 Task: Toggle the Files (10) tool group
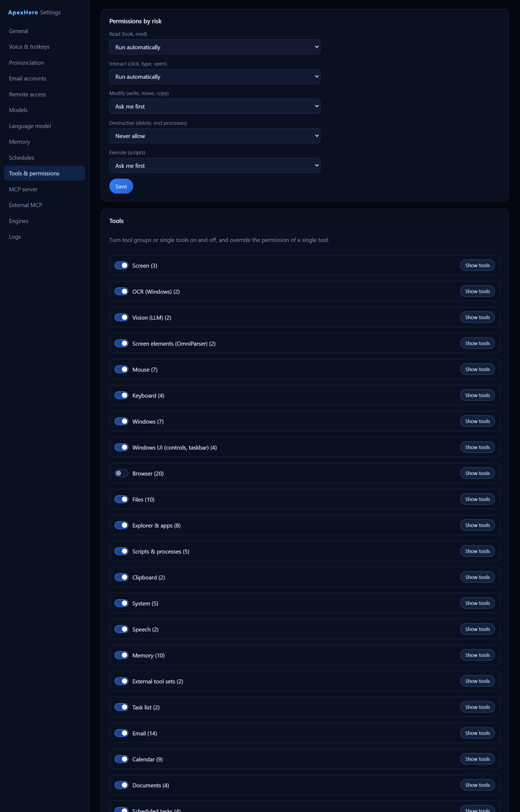(x=121, y=499)
